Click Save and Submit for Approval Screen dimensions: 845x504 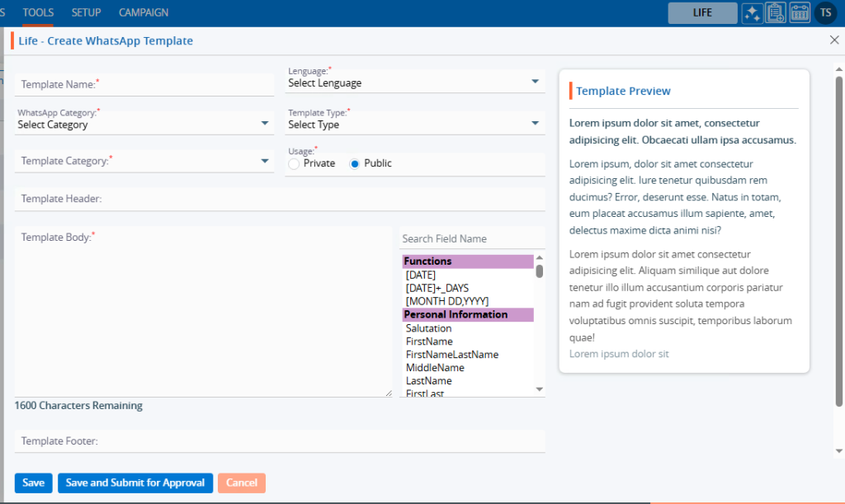[135, 483]
